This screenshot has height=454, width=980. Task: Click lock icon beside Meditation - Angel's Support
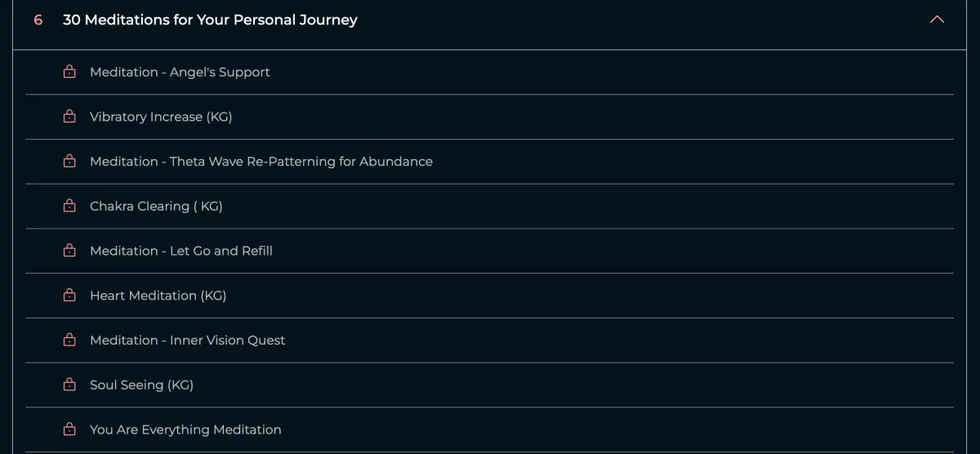69,72
